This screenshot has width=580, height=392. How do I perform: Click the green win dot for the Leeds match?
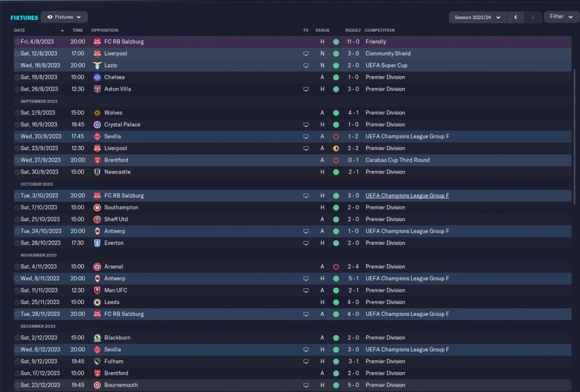pos(336,302)
